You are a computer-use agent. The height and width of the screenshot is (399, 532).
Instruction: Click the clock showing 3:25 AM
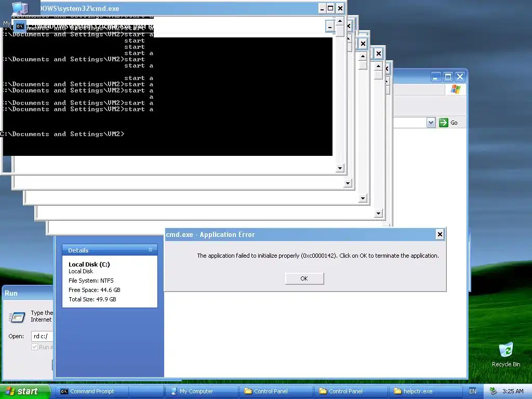(513, 391)
